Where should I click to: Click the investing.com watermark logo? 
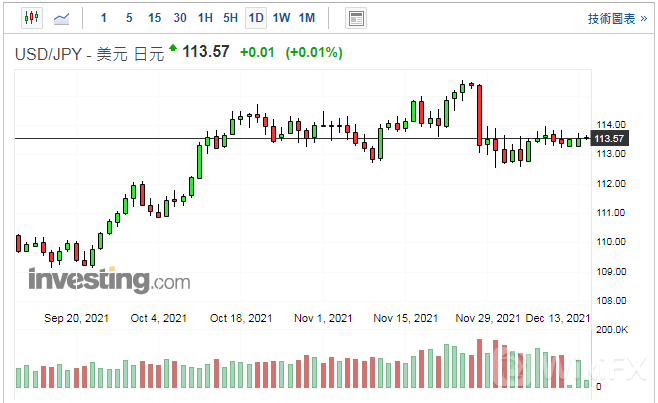109,280
